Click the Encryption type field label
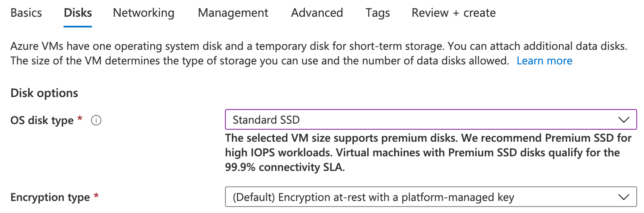Screen dimensions: 644x213 point(50,198)
